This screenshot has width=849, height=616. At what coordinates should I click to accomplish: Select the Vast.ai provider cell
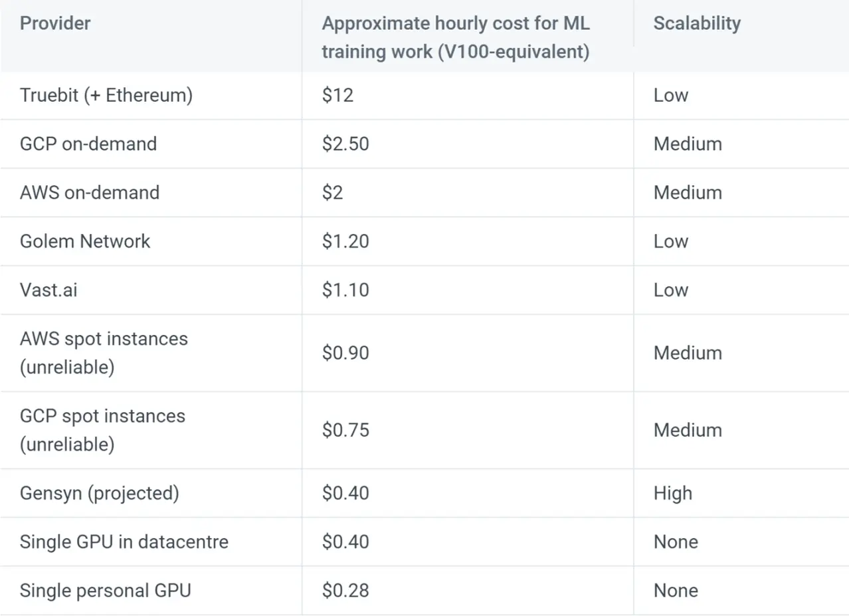pos(48,290)
